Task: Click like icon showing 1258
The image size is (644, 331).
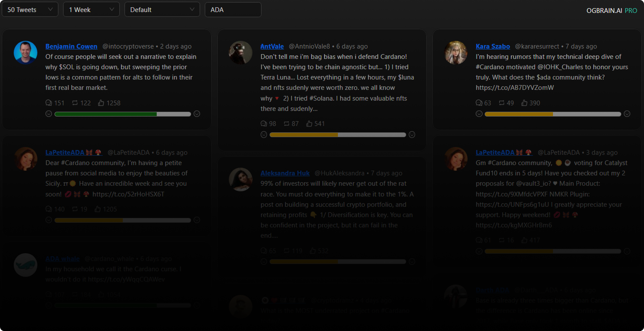Action: click(101, 103)
